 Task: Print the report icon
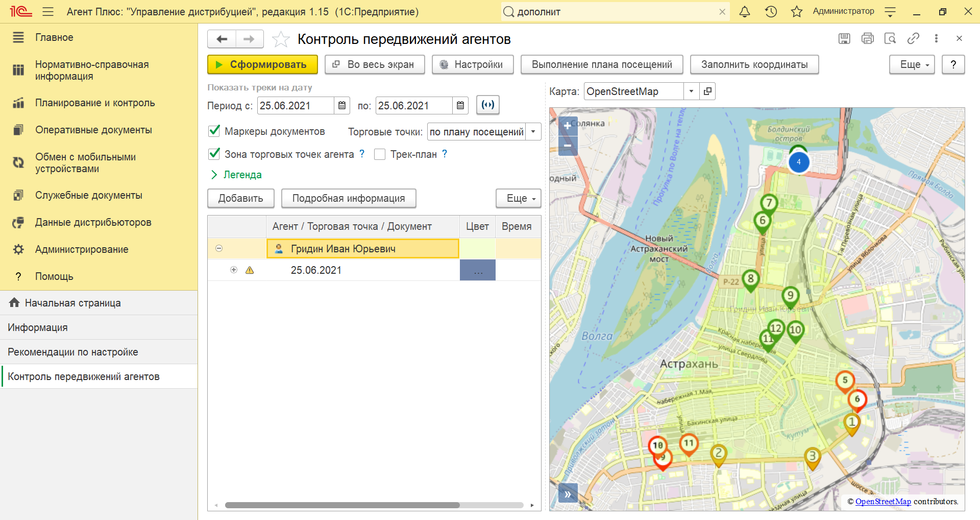[x=867, y=38]
